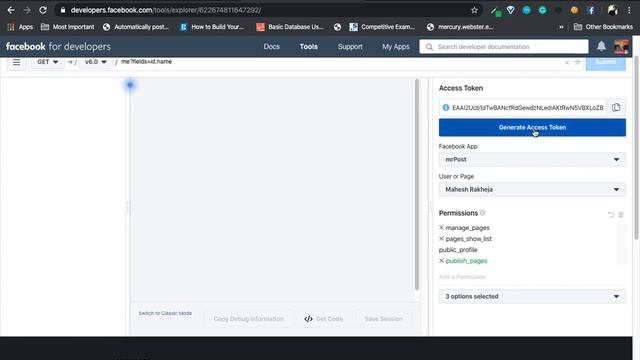
Task: Favorite the query with star icon
Action: click(x=577, y=62)
